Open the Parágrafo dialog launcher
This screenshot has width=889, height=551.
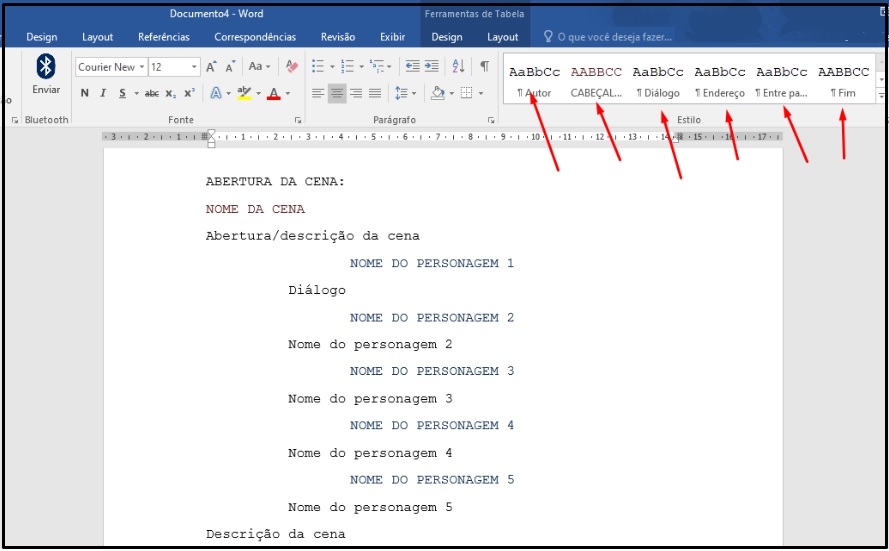tap(491, 120)
